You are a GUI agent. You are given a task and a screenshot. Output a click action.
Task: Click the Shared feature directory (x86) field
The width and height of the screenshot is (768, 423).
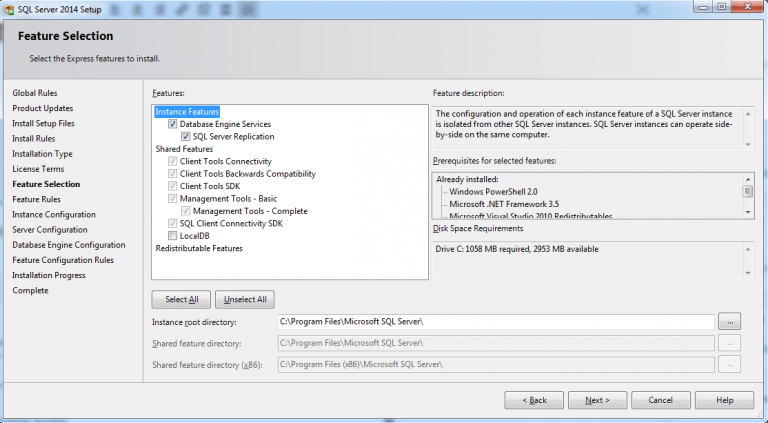496,364
